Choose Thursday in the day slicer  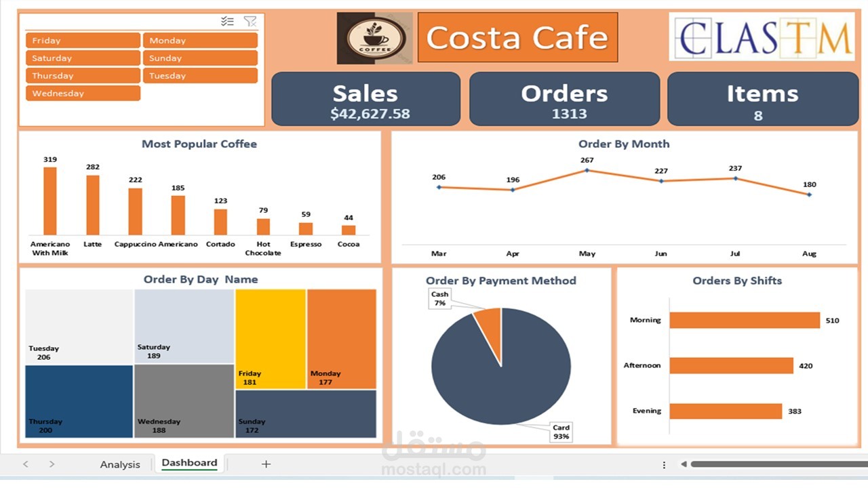coord(83,76)
